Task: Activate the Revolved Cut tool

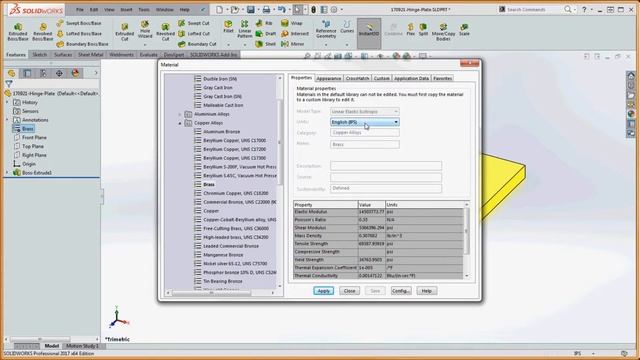Action: point(165,32)
